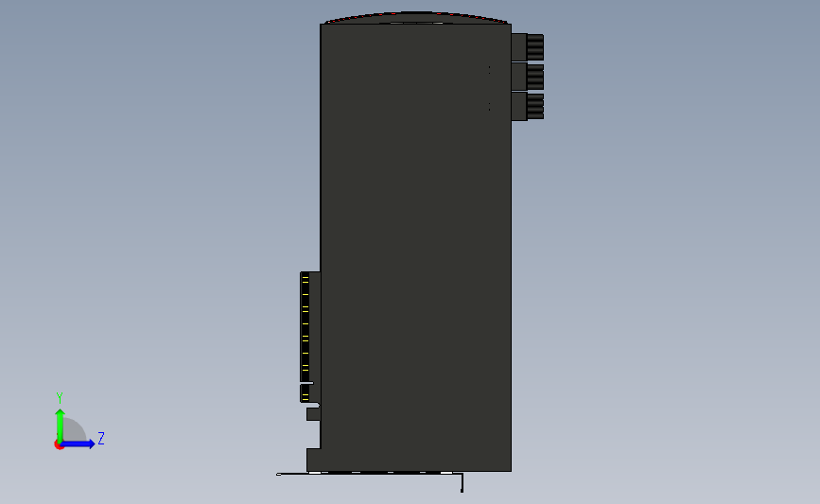Select the top power connector on right side

point(528,47)
